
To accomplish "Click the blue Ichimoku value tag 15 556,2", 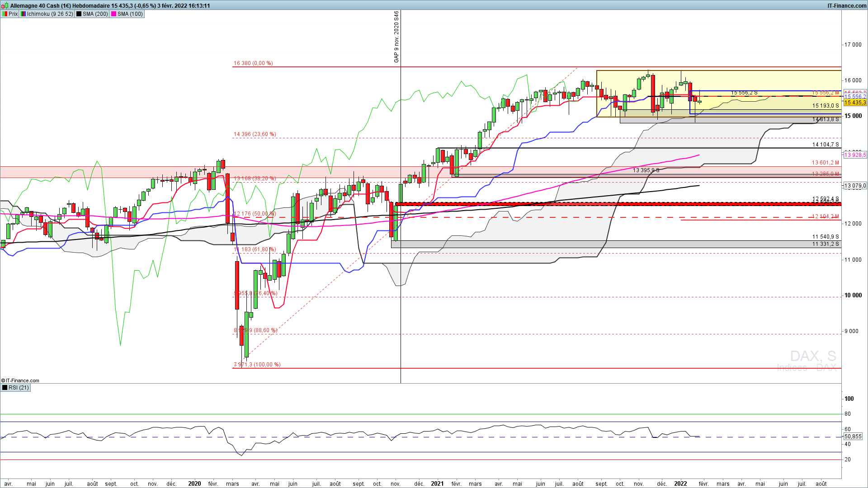I will [855, 97].
